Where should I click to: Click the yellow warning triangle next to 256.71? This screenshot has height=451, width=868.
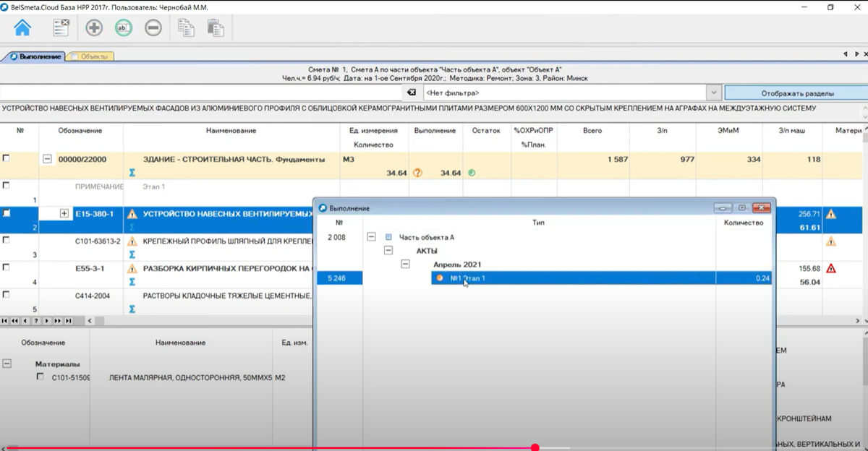click(x=831, y=214)
